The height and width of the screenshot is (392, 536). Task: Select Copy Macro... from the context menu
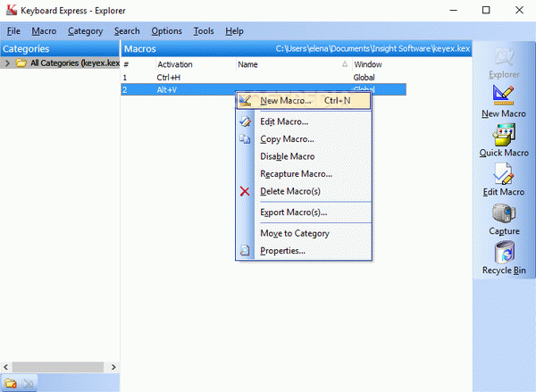pyautogui.click(x=304, y=139)
